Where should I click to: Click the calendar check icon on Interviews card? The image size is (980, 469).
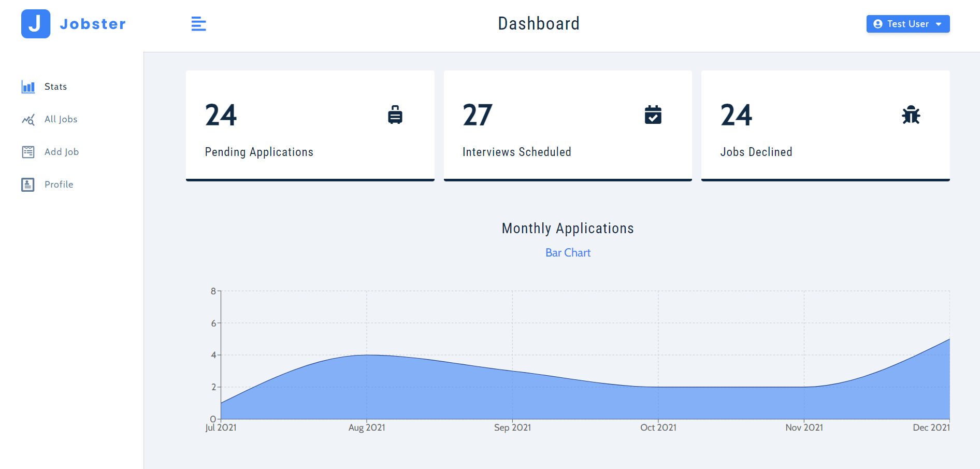pos(653,115)
